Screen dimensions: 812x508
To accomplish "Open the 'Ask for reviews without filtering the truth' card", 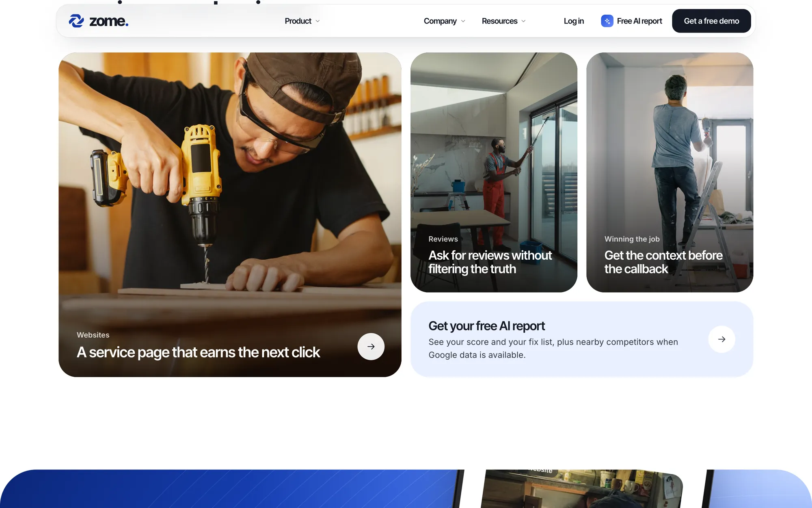I will point(494,172).
